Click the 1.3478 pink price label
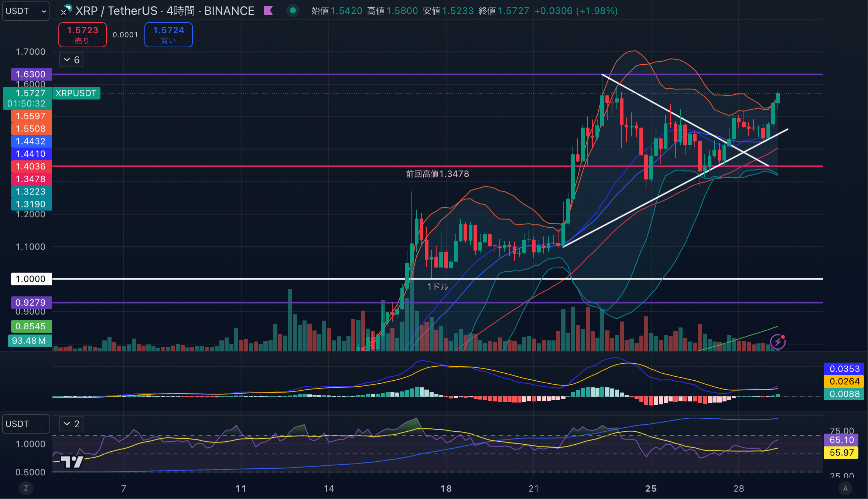 point(31,179)
